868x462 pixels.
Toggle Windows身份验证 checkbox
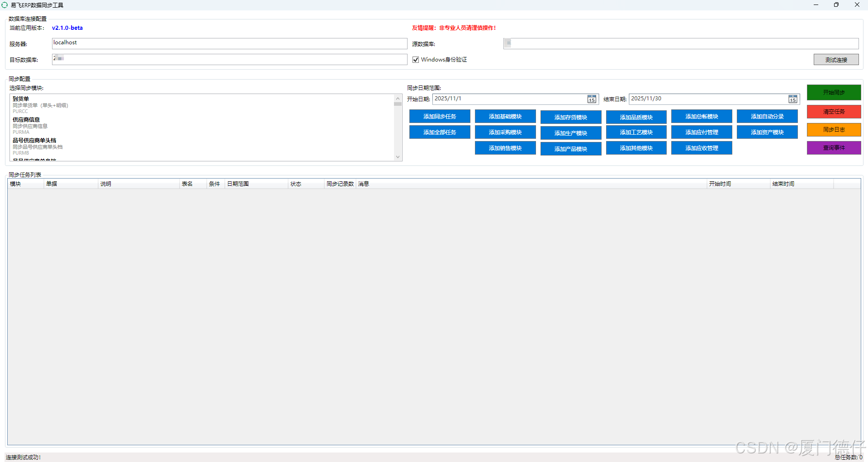point(416,60)
